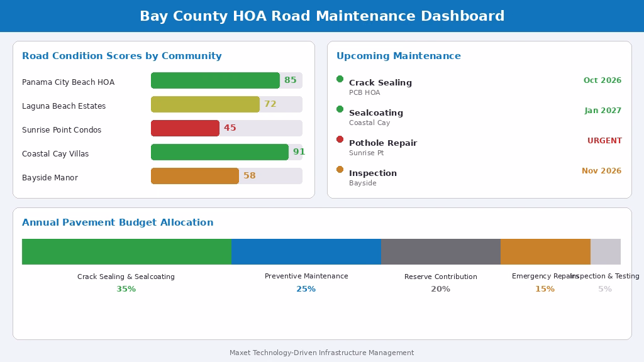Click the red dot beside Pothole Repair

point(340,139)
